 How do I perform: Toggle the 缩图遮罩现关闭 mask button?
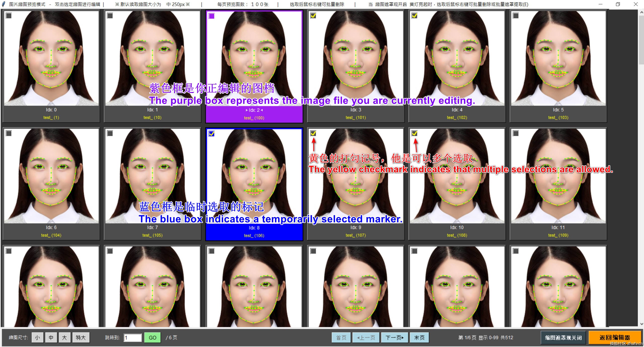pos(563,337)
